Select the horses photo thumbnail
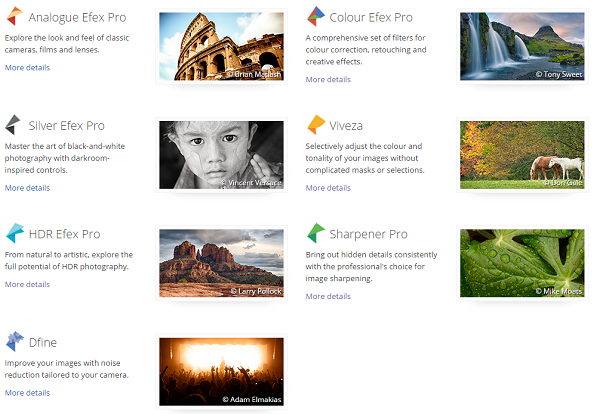 click(x=522, y=154)
